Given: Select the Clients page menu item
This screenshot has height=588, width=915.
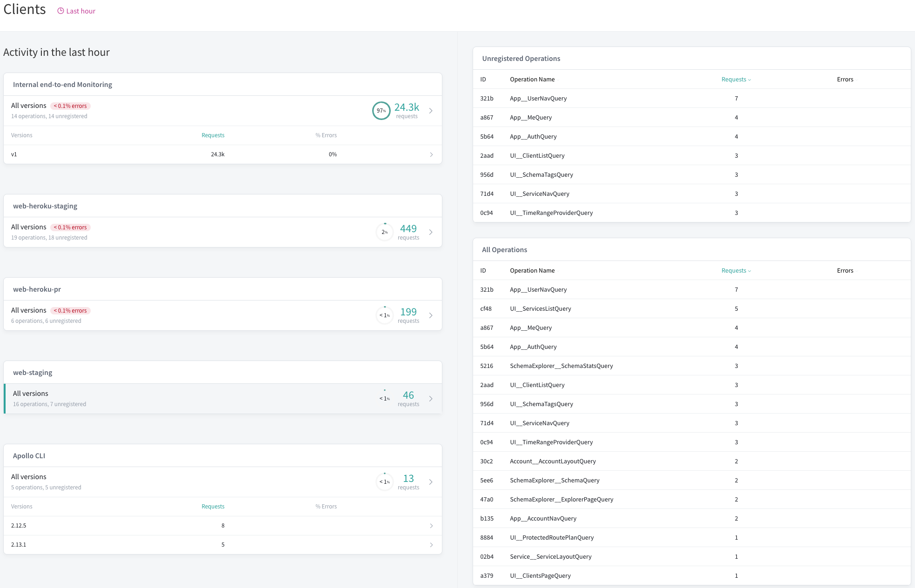Looking at the screenshot, I should point(24,9).
